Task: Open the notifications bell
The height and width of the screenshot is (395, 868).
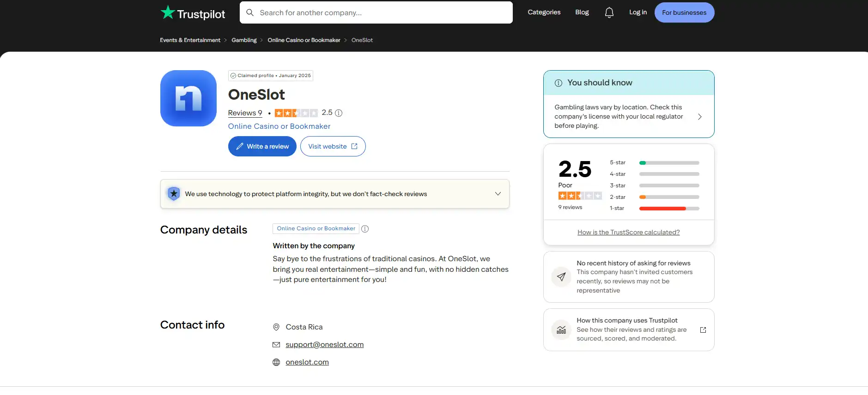Action: click(609, 12)
